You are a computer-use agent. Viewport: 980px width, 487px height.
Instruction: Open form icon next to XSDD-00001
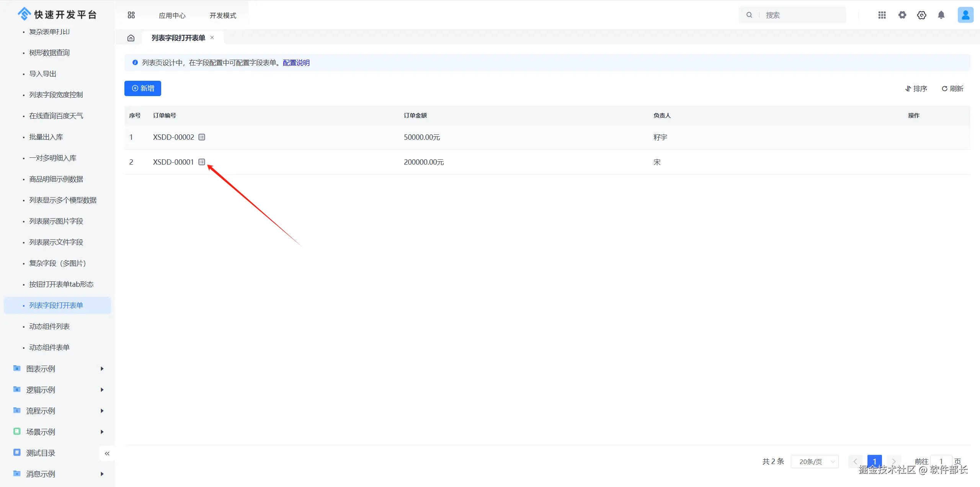[x=202, y=162]
